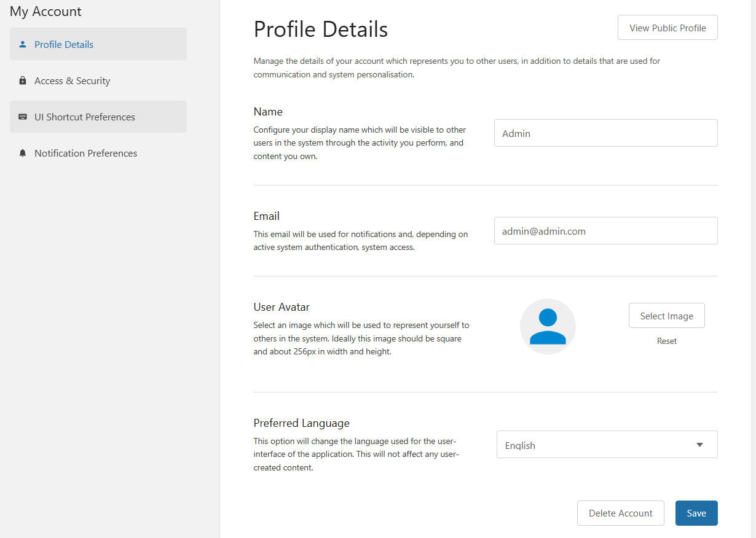Click the person icon beside Profile Details
Screen dimensions: 756x538
click(23, 44)
